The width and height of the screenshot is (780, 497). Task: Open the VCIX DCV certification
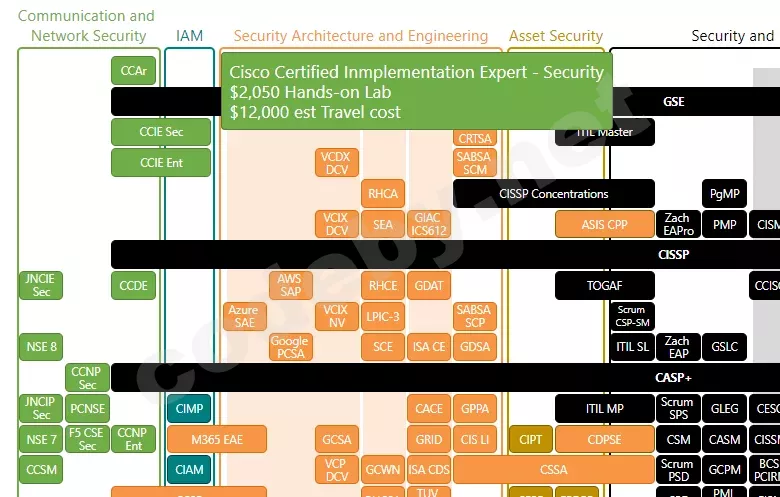pos(337,224)
